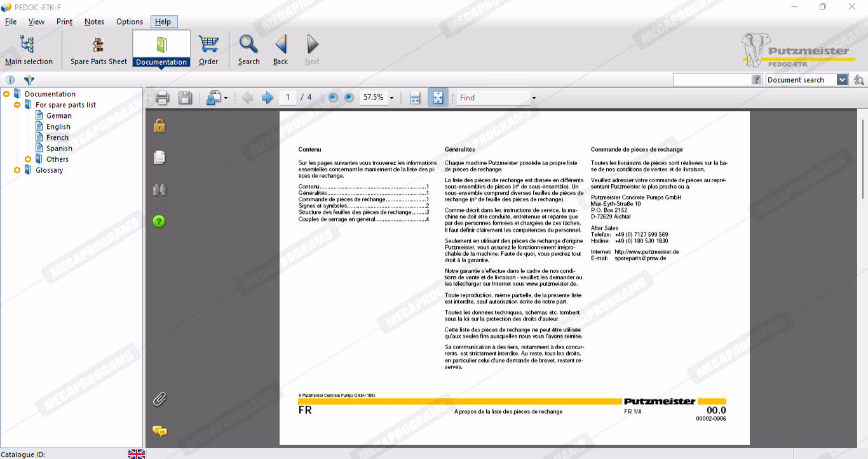This screenshot has width=868, height=459.
Task: Open the Help menu
Action: click(163, 22)
